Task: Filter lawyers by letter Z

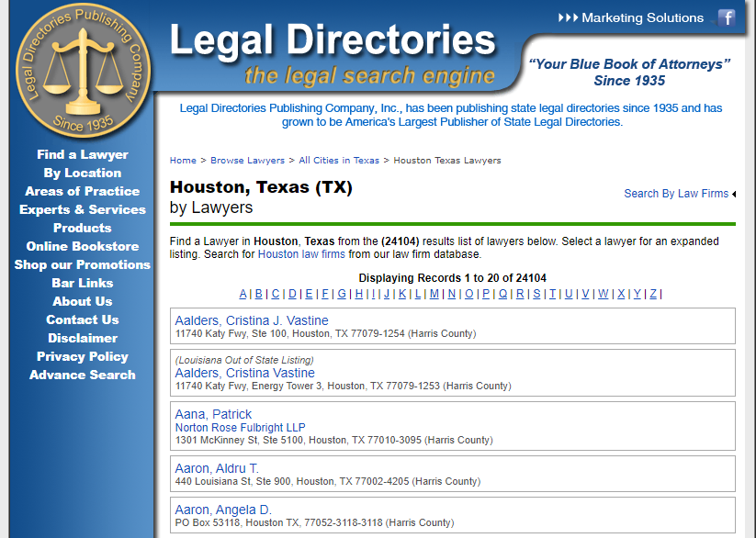Action: point(653,294)
